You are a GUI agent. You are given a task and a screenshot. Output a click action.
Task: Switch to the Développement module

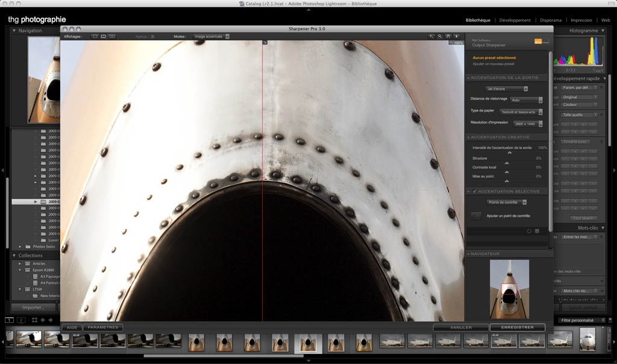click(x=515, y=20)
